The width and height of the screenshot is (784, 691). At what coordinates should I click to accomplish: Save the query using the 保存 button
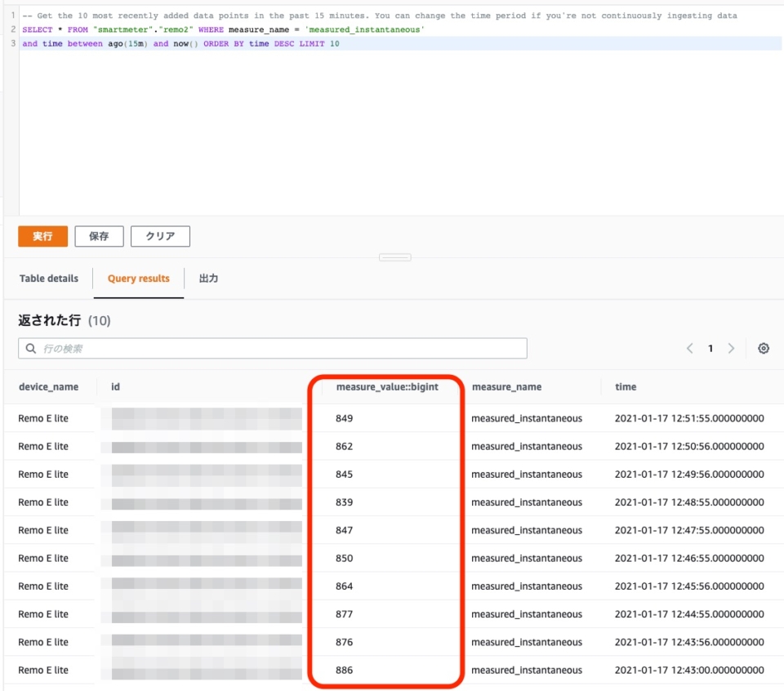point(99,236)
